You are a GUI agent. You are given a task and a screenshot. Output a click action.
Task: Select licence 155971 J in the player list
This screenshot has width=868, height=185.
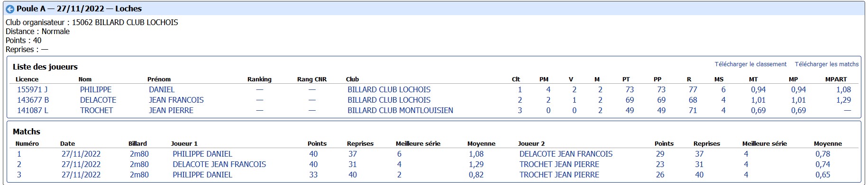32,89
